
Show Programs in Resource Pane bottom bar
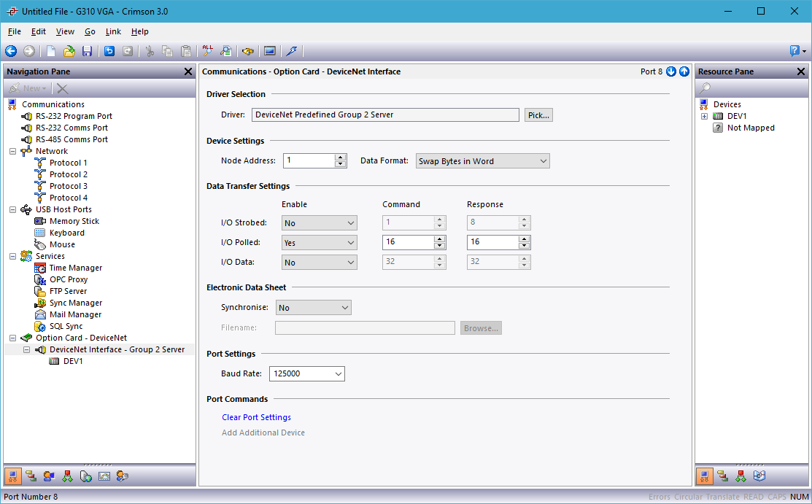pos(741,476)
